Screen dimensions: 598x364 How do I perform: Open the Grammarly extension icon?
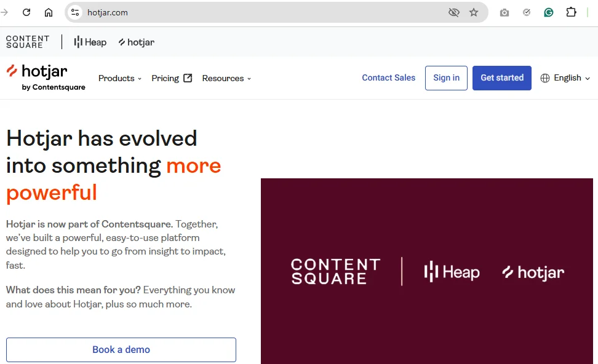(548, 12)
